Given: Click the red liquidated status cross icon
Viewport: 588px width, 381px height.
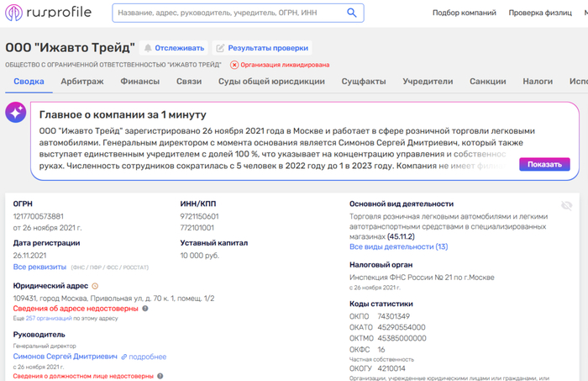Looking at the screenshot, I should 234,65.
